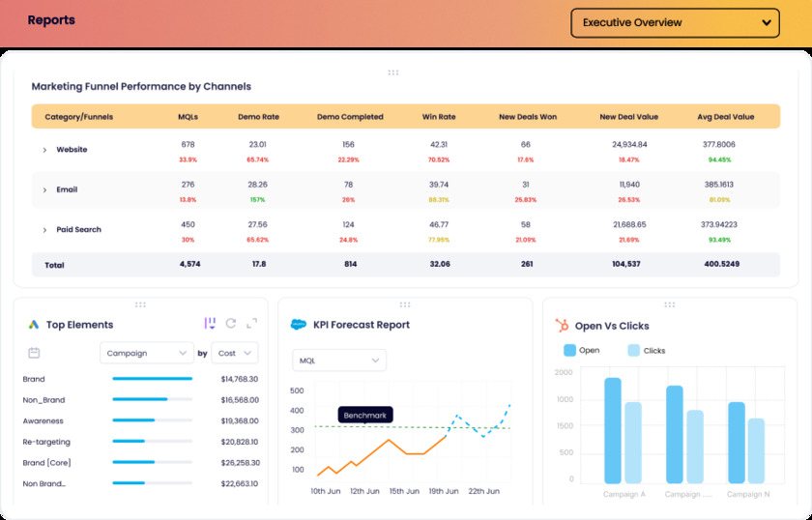Expand the Paid Search funnel row
The image size is (812, 520).
pos(44,230)
